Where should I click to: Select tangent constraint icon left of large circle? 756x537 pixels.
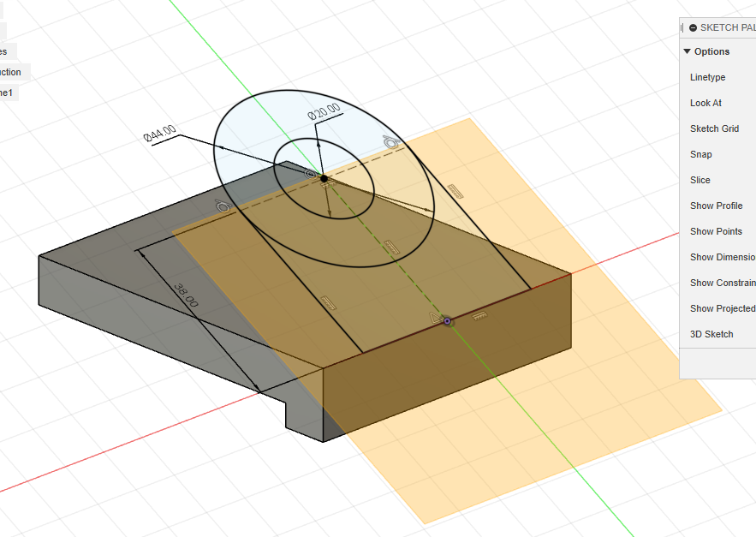point(223,206)
